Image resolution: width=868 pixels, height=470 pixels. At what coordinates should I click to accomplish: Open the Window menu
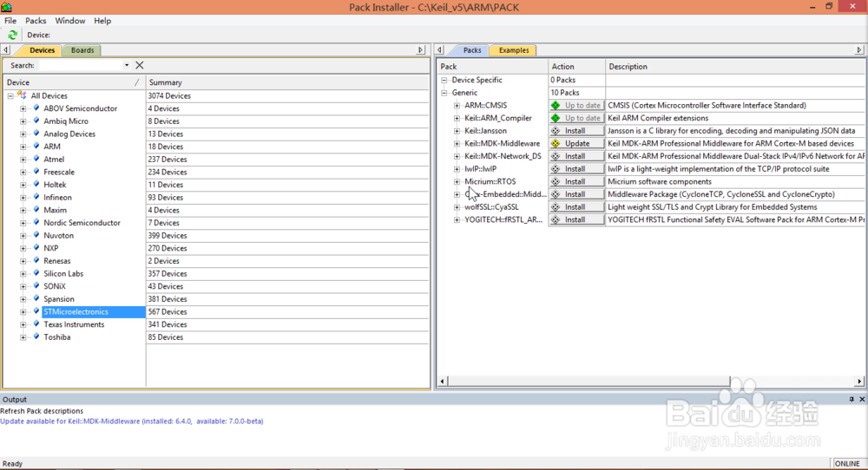[70, 21]
